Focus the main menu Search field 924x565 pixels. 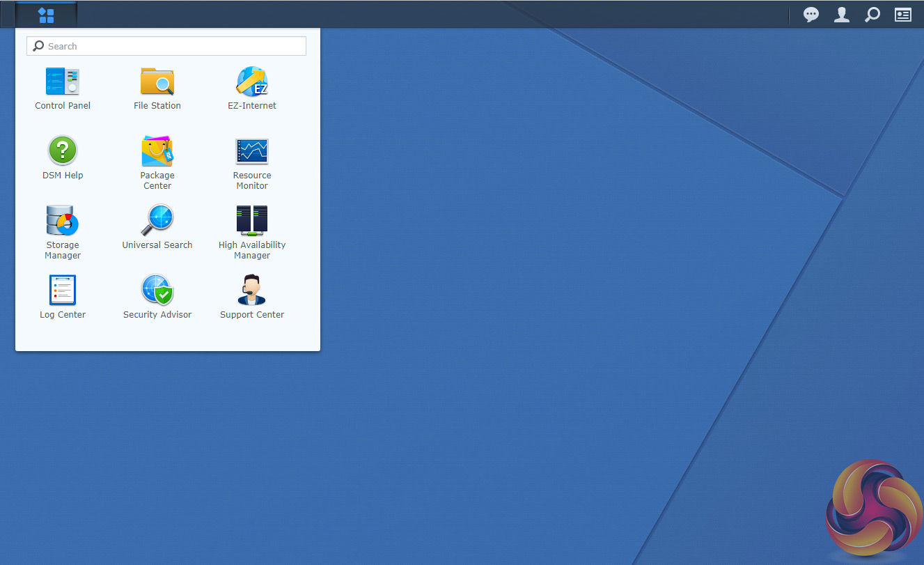pos(166,46)
